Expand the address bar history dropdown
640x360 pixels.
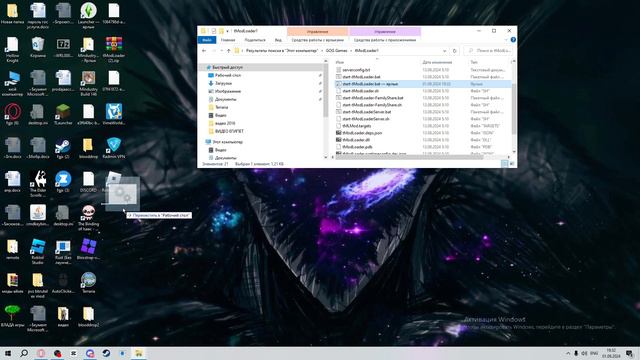click(x=444, y=51)
